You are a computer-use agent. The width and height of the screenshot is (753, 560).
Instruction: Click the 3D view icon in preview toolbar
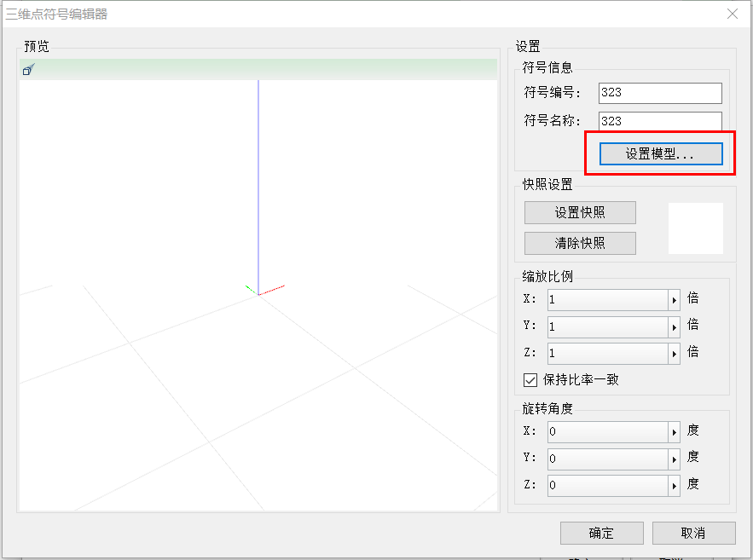[x=28, y=70]
